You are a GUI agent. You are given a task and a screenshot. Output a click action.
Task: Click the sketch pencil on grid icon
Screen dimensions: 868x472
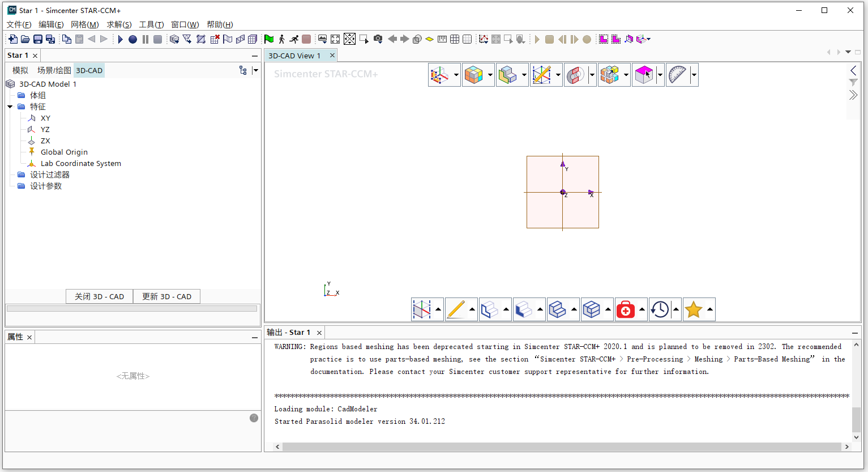[541, 75]
